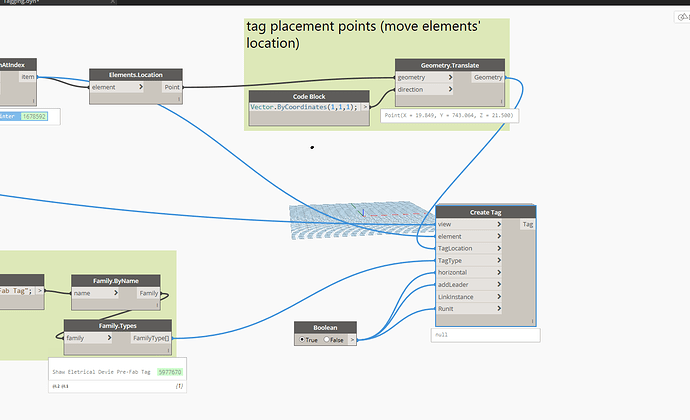Click the Tag output port on Create Tag
Viewport: 690px width, 420px height.
click(x=528, y=224)
